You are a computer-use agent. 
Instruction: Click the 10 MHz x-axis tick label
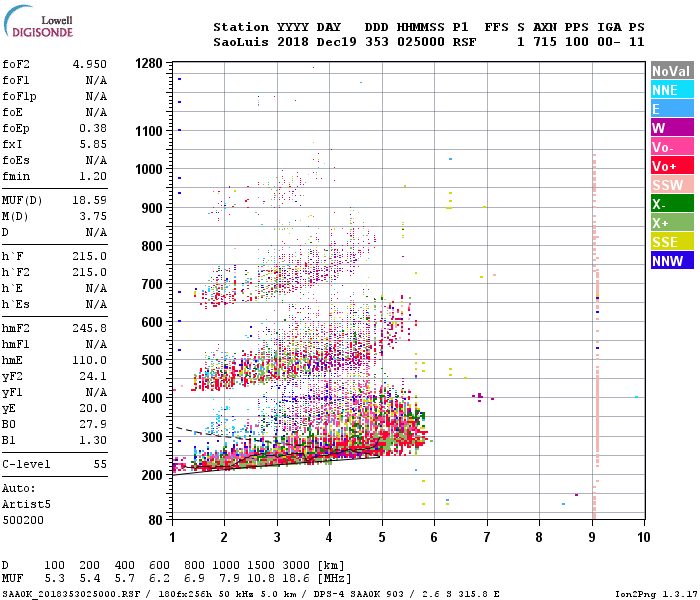643,537
